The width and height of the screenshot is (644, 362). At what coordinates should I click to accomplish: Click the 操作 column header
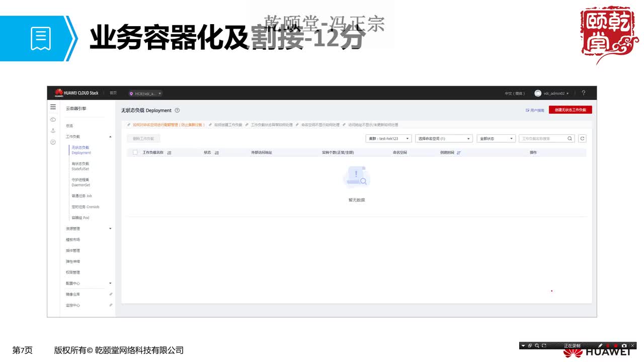point(533,152)
